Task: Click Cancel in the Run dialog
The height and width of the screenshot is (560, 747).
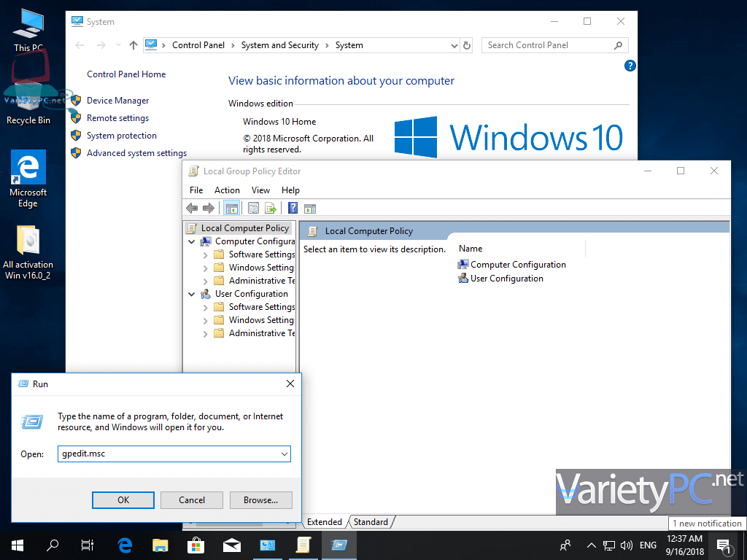Action: pyautogui.click(x=192, y=500)
